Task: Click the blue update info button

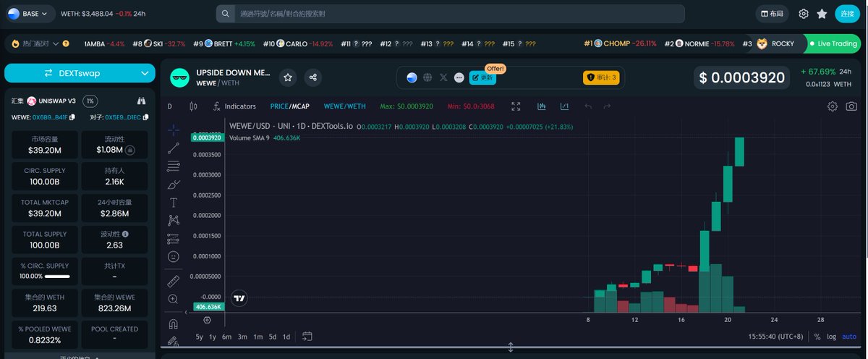Action: point(483,77)
